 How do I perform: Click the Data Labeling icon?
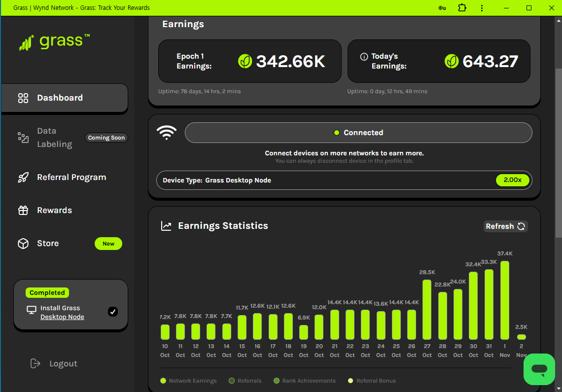tap(23, 138)
